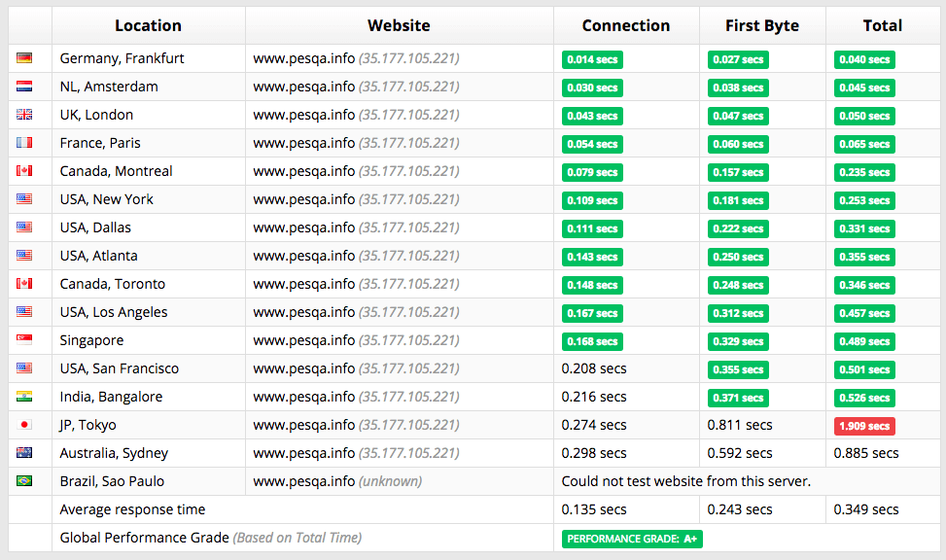Click the First Byte column header
The height and width of the screenshot is (560, 946).
pyautogui.click(x=762, y=25)
